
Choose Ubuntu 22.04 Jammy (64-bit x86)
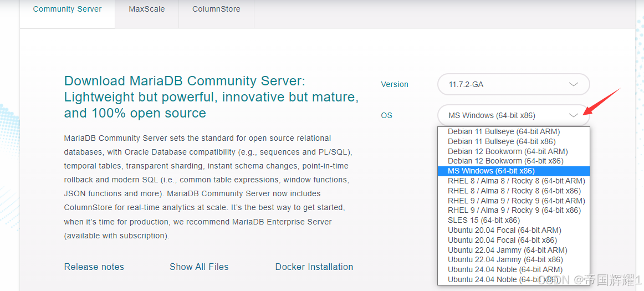point(514,260)
